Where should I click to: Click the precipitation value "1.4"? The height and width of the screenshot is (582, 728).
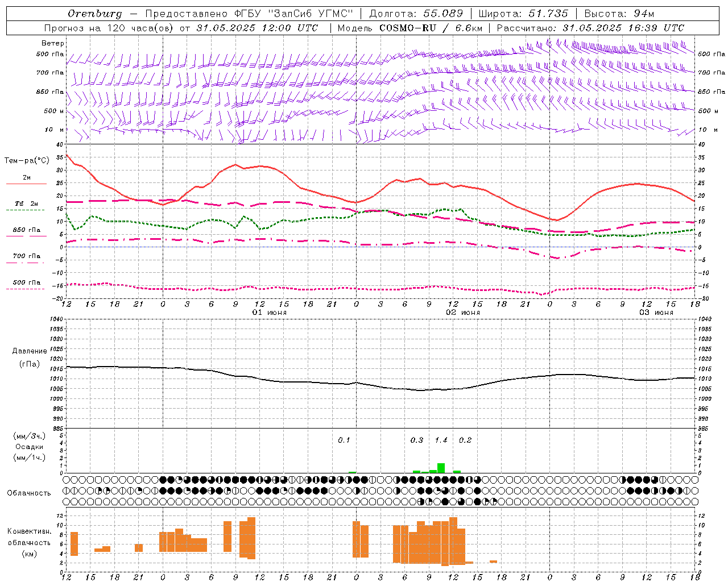point(441,440)
